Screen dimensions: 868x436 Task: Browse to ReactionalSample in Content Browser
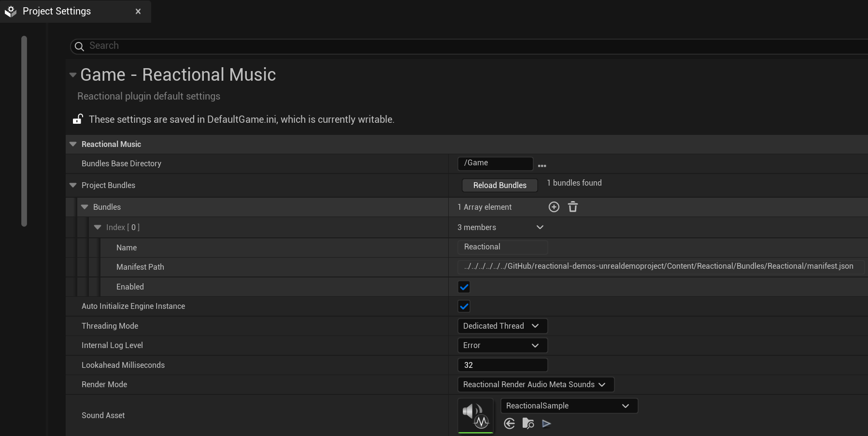tap(528, 424)
